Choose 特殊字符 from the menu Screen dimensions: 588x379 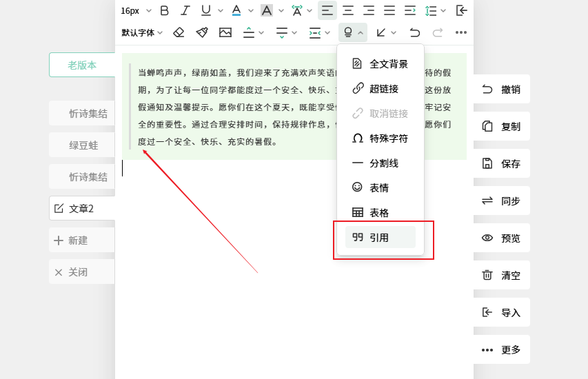click(x=381, y=139)
